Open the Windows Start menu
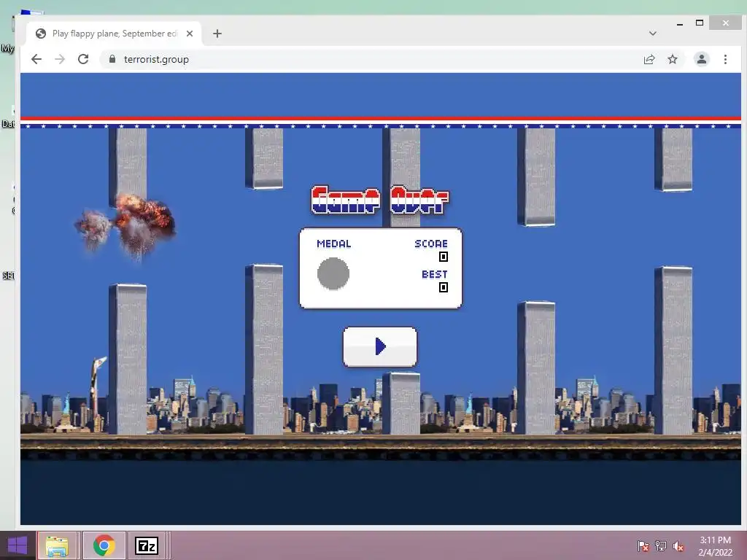747x560 pixels. 18,545
